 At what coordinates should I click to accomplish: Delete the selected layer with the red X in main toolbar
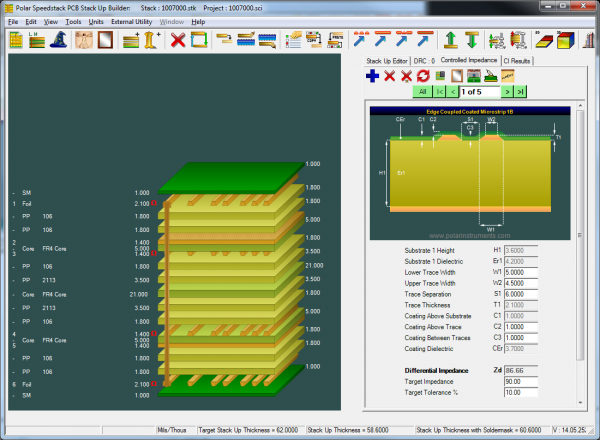[x=178, y=40]
